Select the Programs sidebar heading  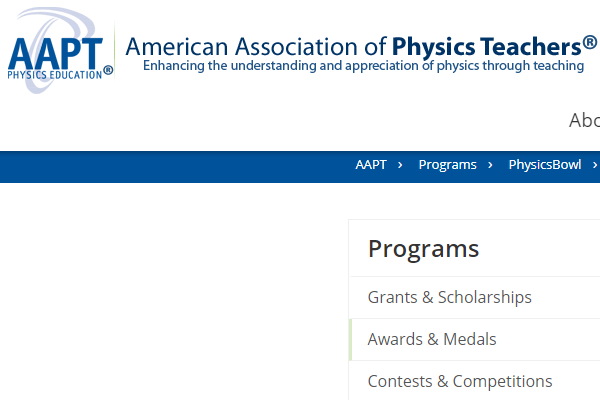click(423, 249)
